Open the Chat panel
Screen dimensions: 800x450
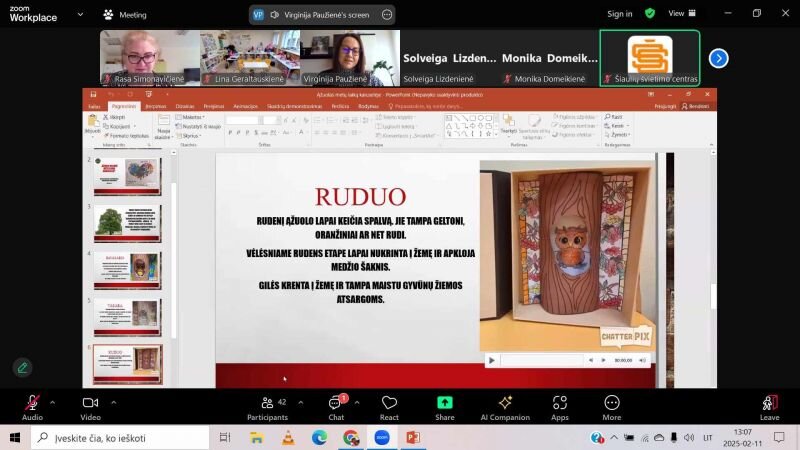(336, 405)
